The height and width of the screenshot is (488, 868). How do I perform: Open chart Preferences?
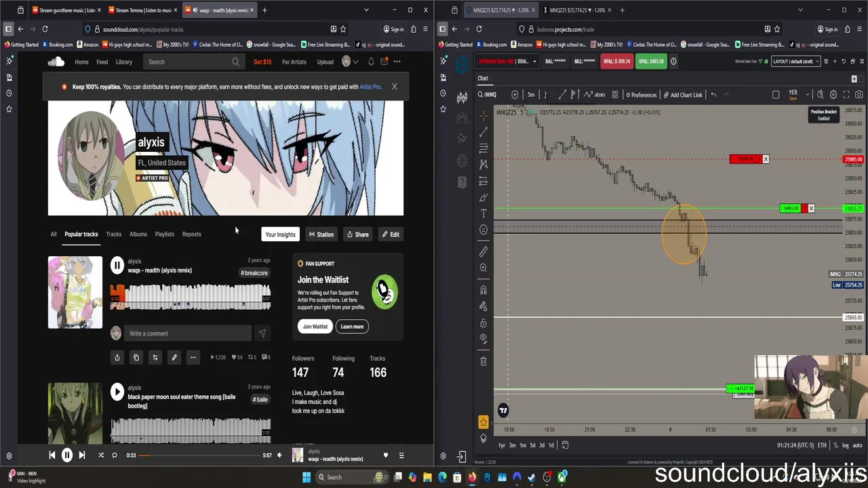(x=641, y=95)
